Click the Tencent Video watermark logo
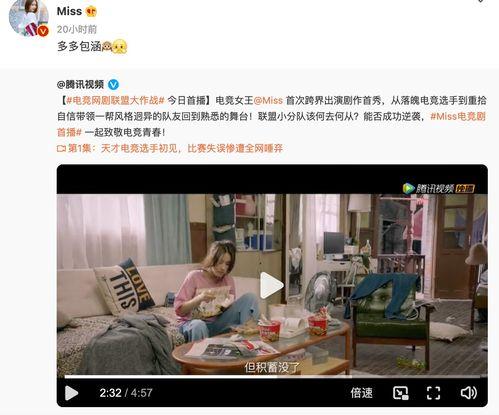 coord(438,188)
